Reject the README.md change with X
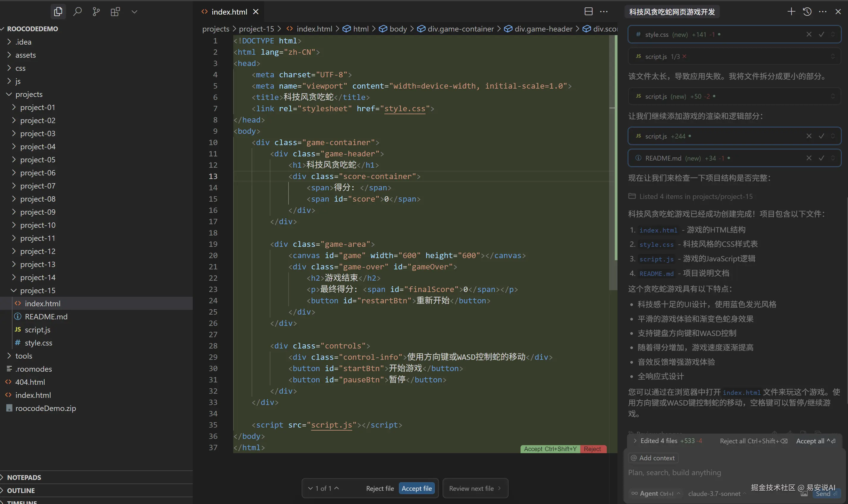Viewport: 848px width, 504px height. tap(809, 158)
